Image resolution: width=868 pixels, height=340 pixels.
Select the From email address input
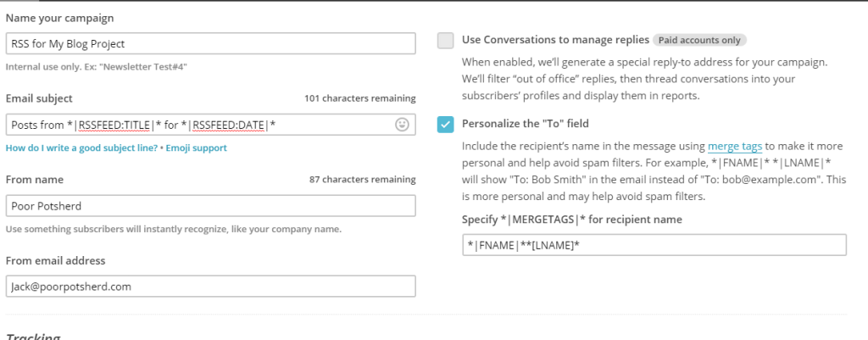(x=210, y=287)
